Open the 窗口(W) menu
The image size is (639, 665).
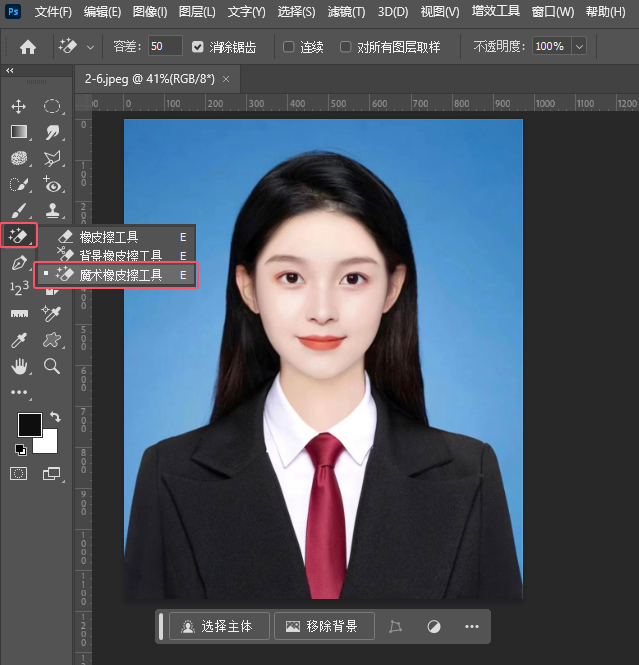click(x=553, y=12)
